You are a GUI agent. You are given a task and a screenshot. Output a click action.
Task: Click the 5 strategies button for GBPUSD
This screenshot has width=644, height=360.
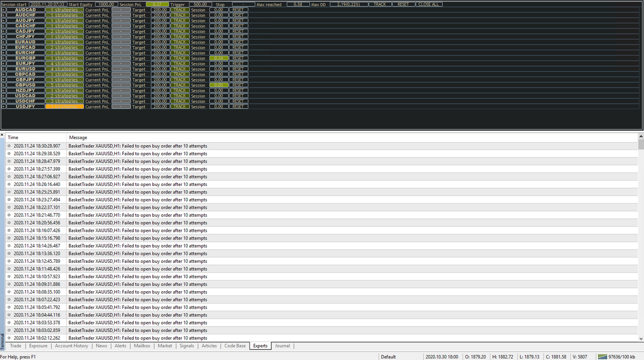point(64,85)
